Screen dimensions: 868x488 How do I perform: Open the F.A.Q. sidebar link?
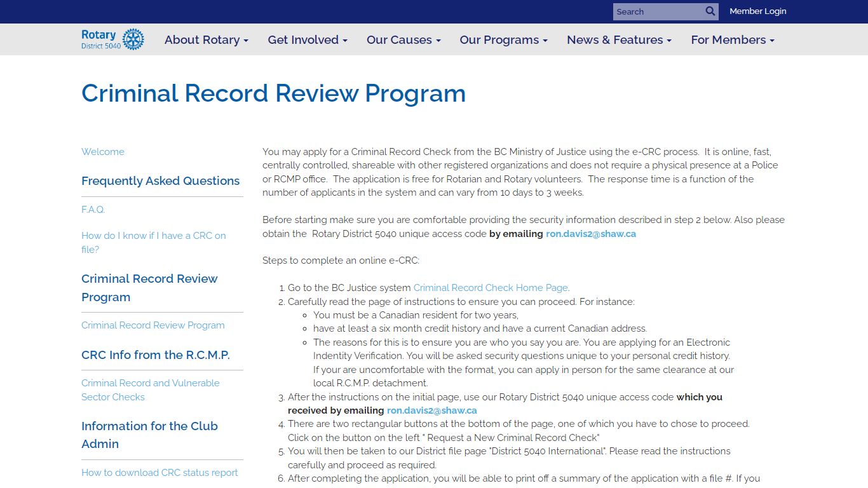93,210
